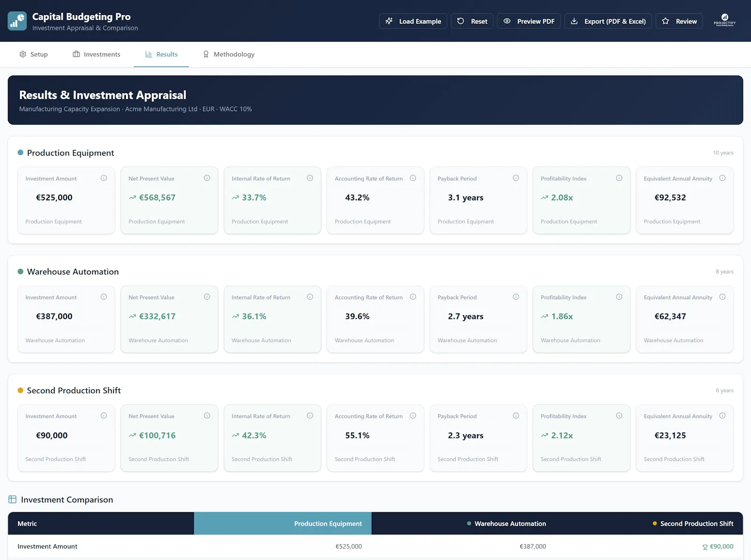Switch to the Setup tab
Viewport: 751px width, 560px height.
point(33,54)
